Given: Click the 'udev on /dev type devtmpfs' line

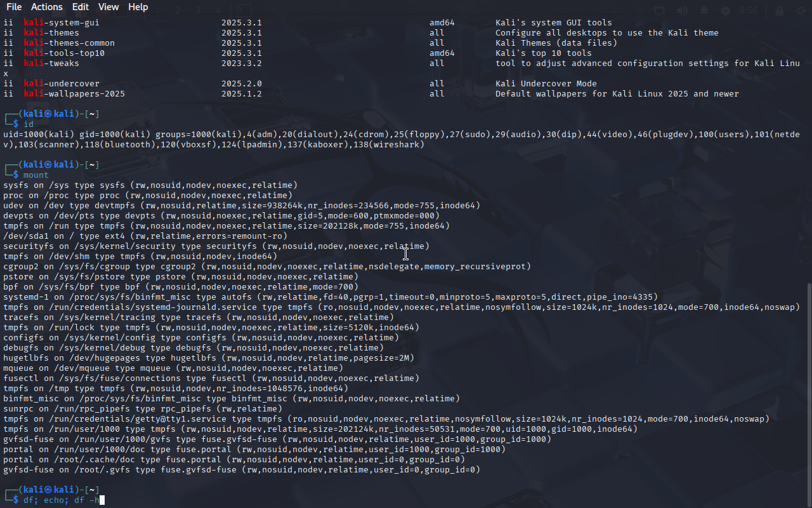Looking at the screenshot, I should coord(242,206).
